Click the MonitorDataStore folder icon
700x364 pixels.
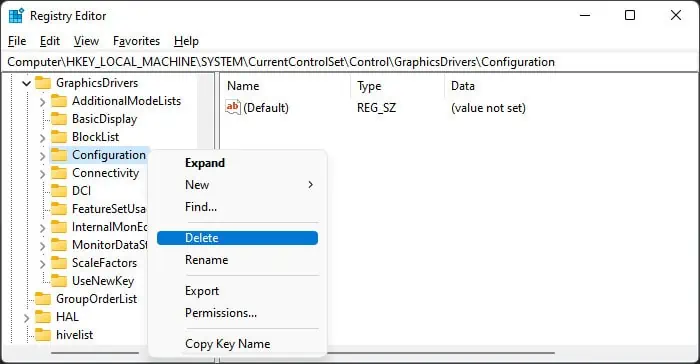coord(59,245)
